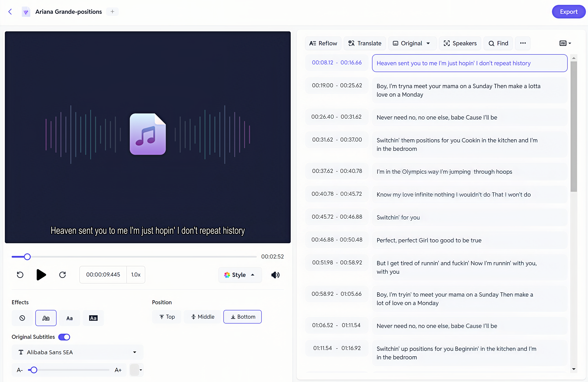Image resolution: width=588 pixels, height=382 pixels.
Task: Expand the Original caption dropdown
Action: (x=428, y=43)
